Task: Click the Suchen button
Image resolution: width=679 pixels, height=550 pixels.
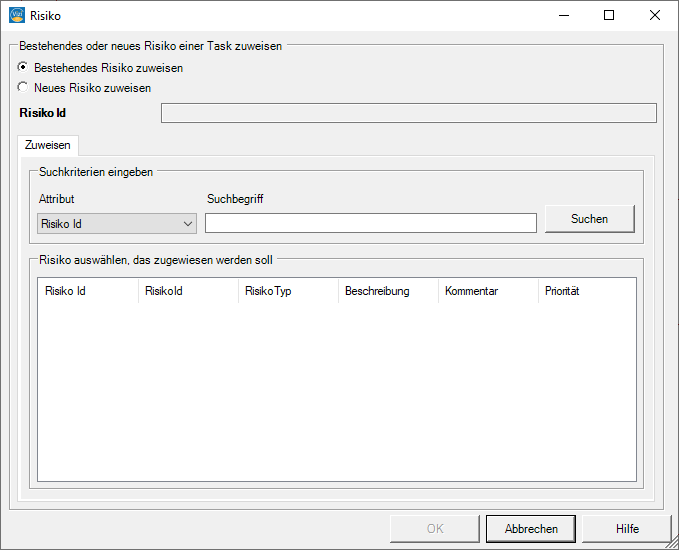Action: (x=589, y=219)
